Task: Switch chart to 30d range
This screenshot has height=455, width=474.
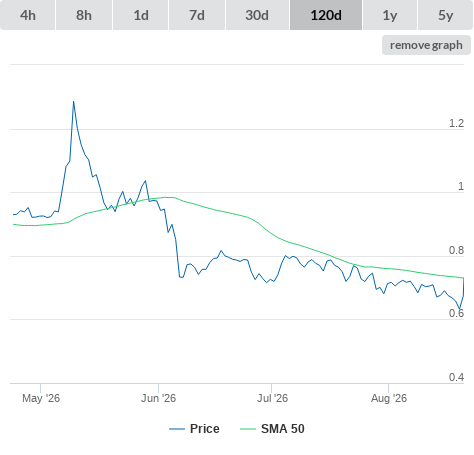Action: coord(257,15)
